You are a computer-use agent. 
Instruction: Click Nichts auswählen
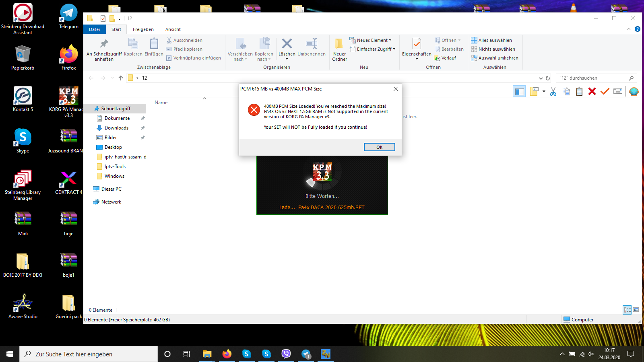coord(493,49)
